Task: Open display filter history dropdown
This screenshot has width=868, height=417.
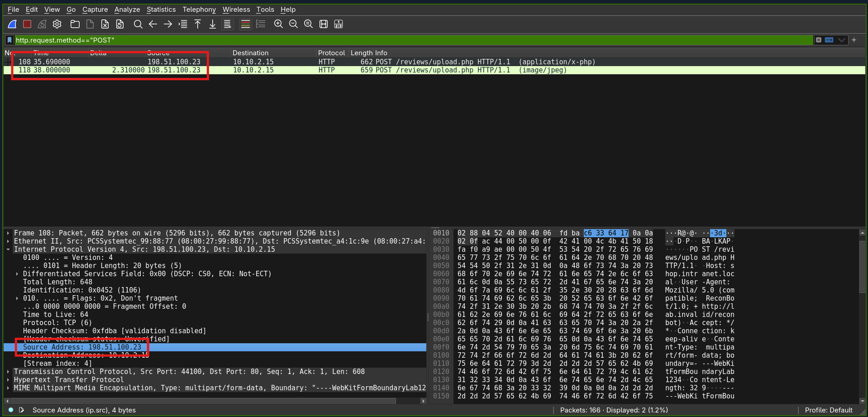Action: coord(841,40)
